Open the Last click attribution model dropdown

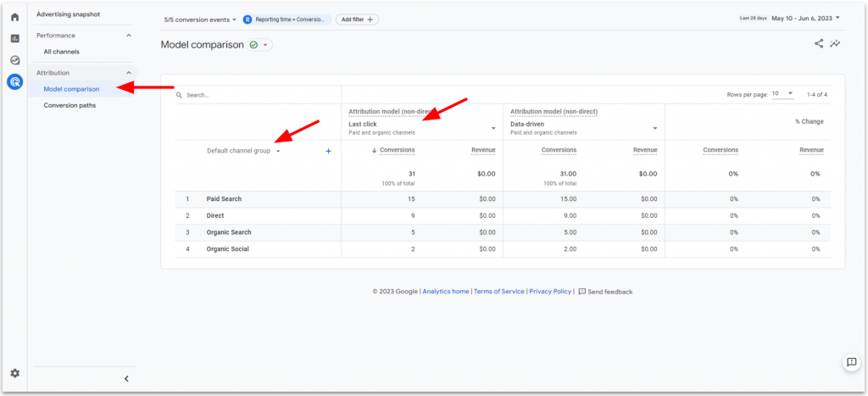493,128
